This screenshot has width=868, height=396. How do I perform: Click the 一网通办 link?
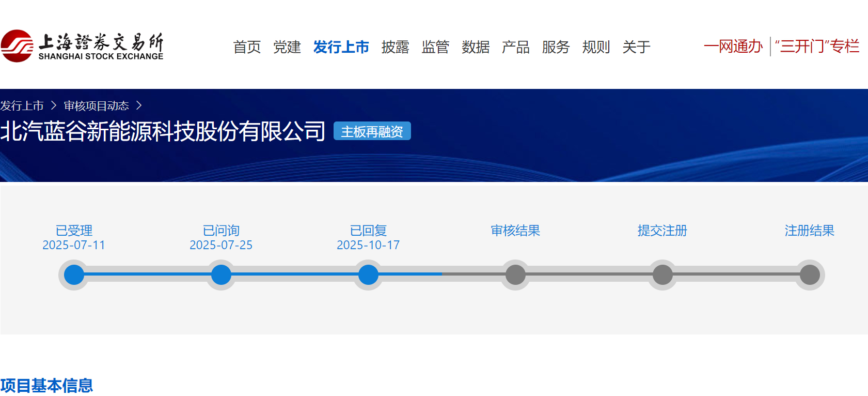[733, 47]
